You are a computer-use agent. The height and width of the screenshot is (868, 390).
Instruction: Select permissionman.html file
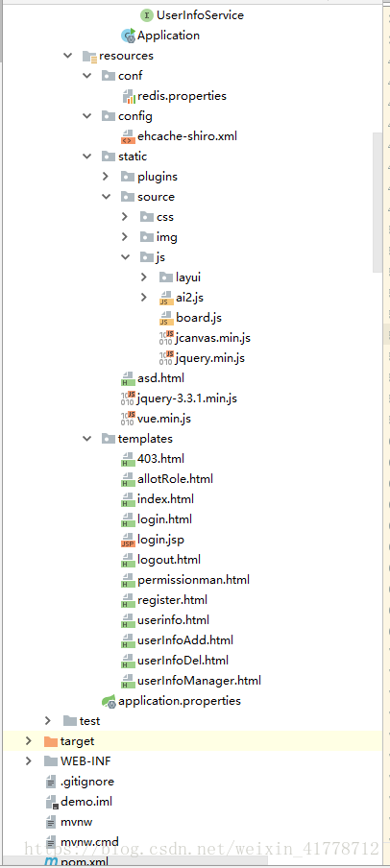(193, 580)
